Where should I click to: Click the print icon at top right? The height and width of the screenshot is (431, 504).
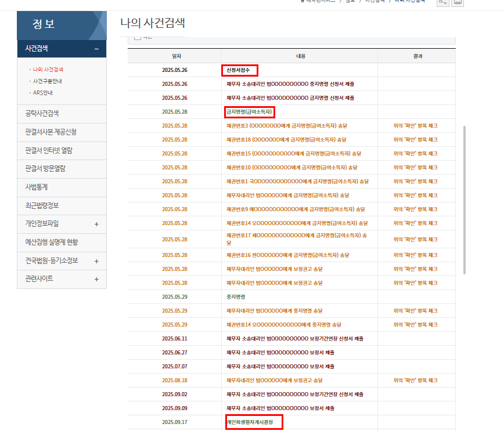pyautogui.click(x=458, y=2)
